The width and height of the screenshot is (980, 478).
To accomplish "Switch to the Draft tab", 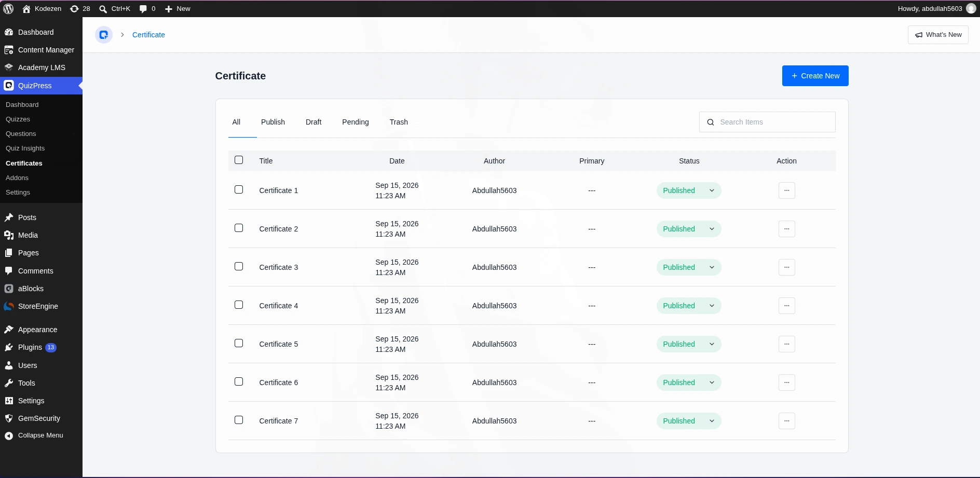I will [314, 122].
